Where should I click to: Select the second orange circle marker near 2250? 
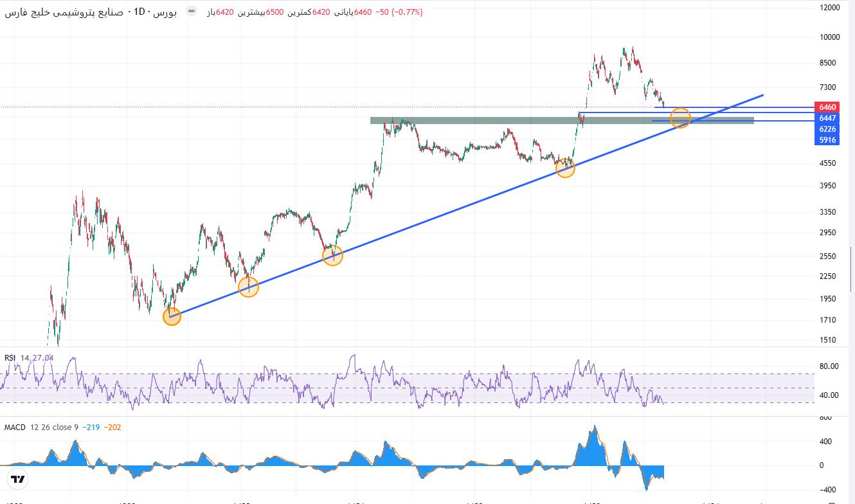(x=248, y=287)
